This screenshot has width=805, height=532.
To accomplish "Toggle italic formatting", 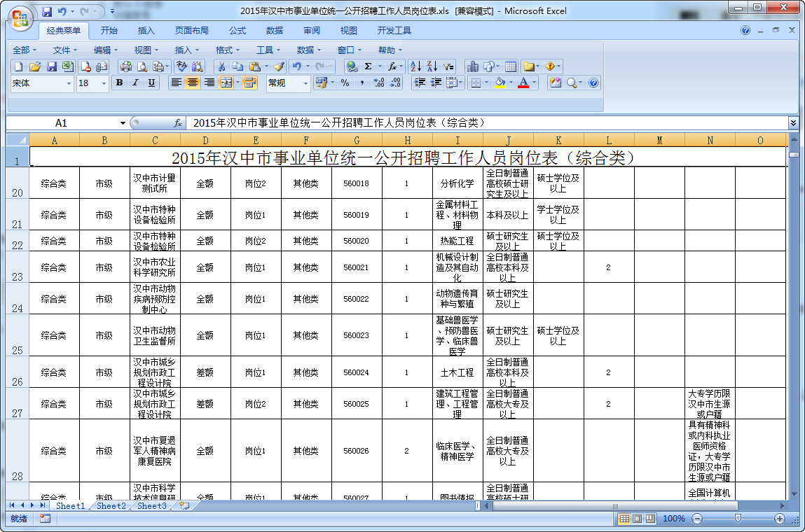I will tap(135, 83).
